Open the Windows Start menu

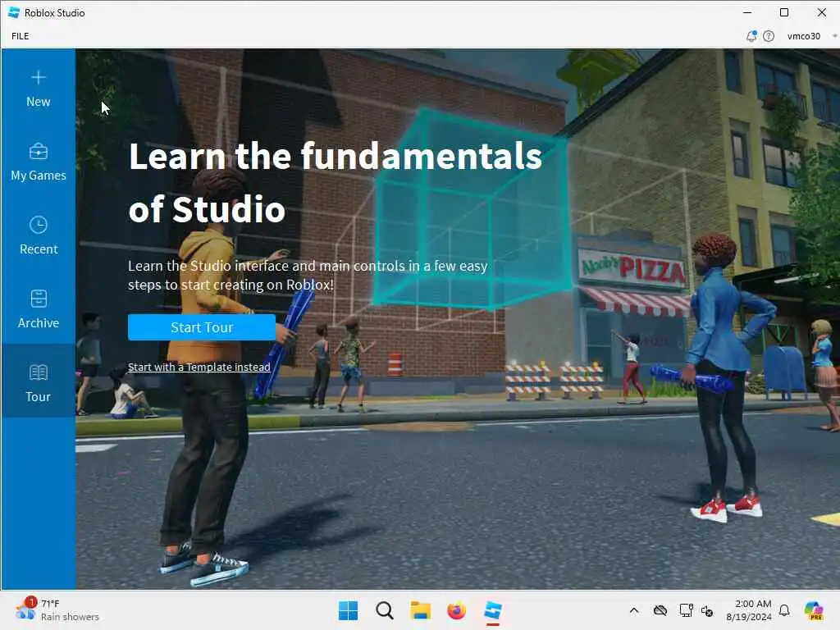pyautogui.click(x=348, y=610)
